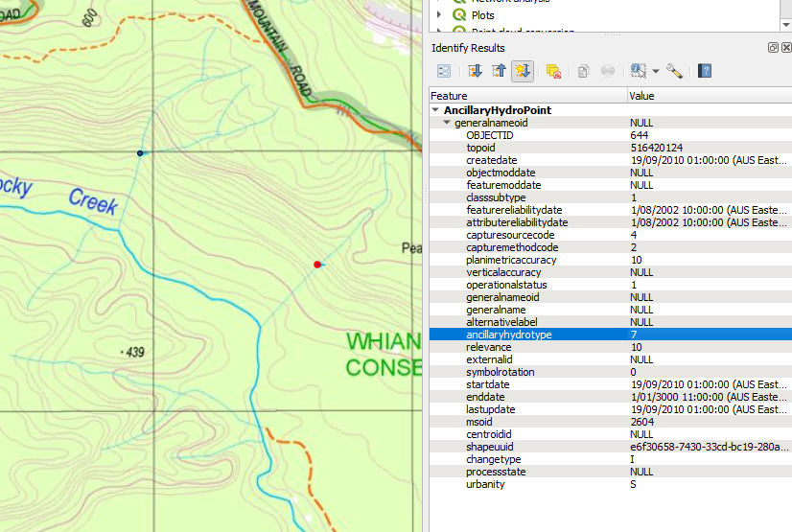This screenshot has width=792, height=532.
Task: Expand the Plots toolbox group
Action: 439,14
